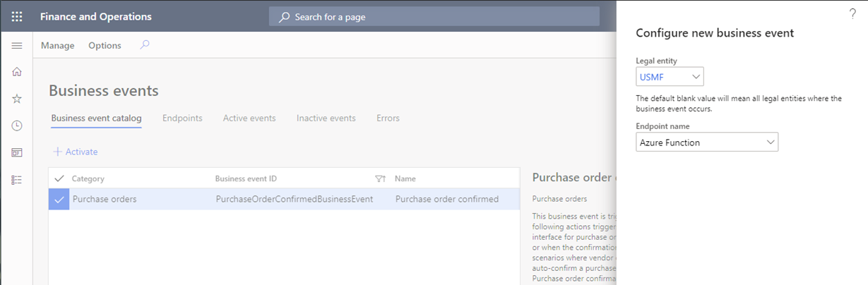
Task: Open Favorites star icon in sidebar
Action: [x=17, y=99]
